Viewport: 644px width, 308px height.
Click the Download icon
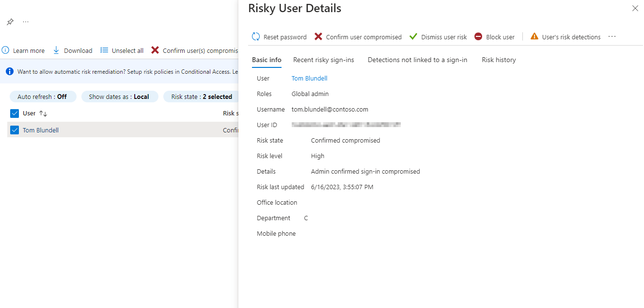(x=56, y=50)
